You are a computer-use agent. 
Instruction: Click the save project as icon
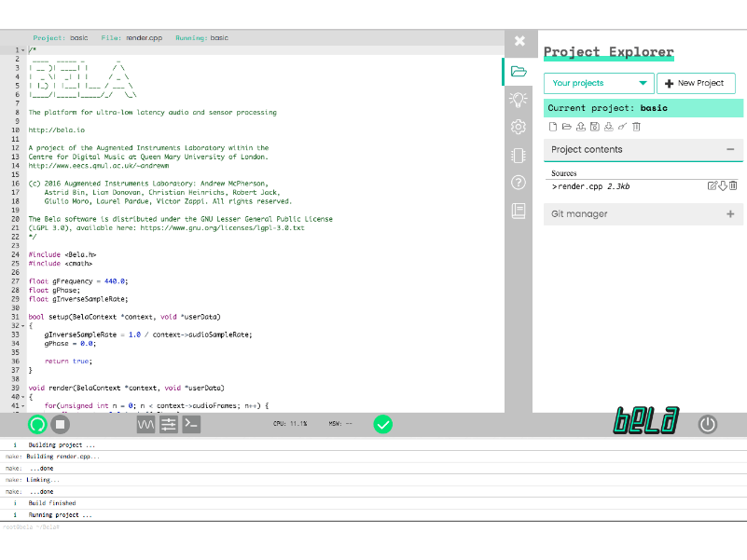595,127
